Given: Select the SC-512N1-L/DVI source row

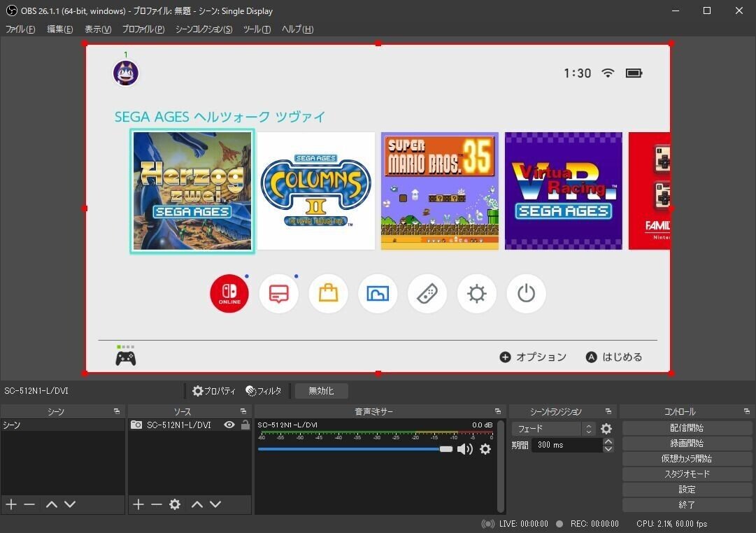Looking at the screenshot, I should pos(190,425).
